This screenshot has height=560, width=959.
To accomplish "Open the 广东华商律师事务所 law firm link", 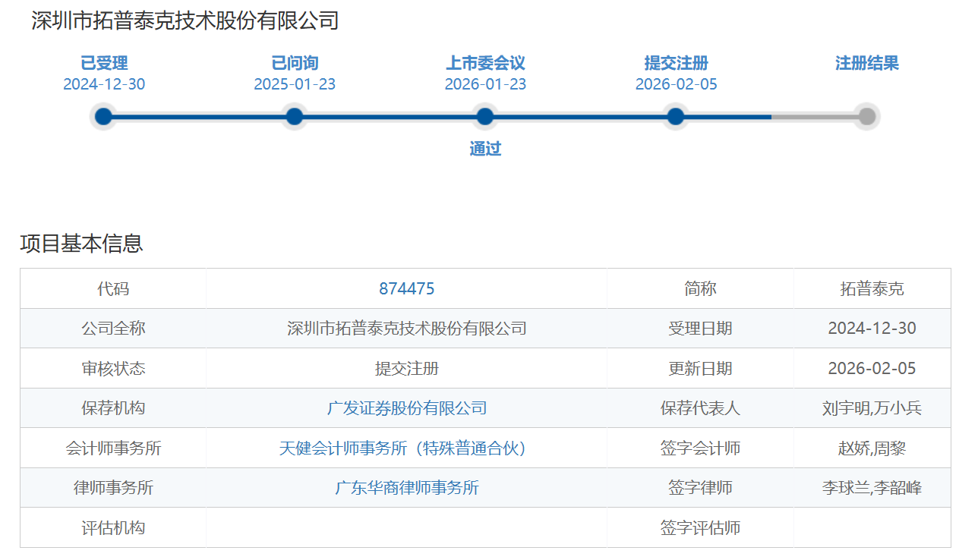I will coord(407,487).
